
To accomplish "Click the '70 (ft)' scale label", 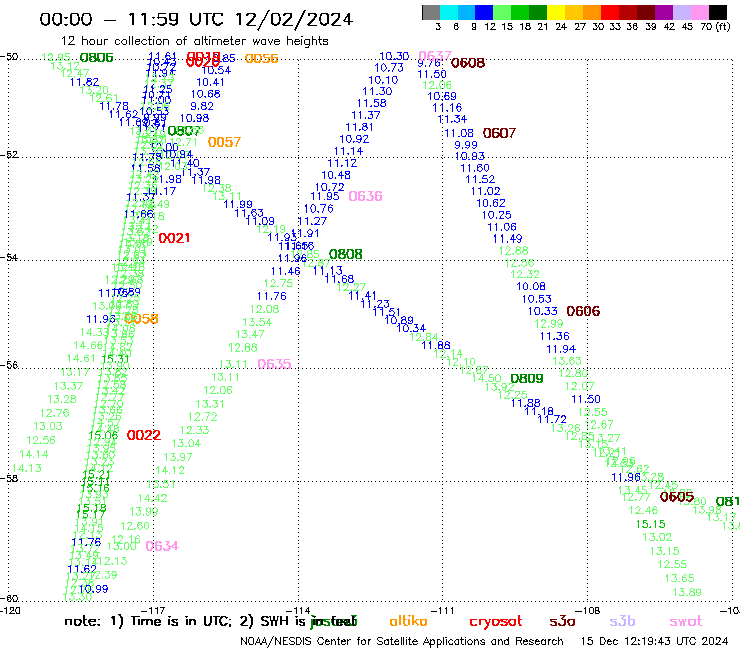I will pos(715,27).
